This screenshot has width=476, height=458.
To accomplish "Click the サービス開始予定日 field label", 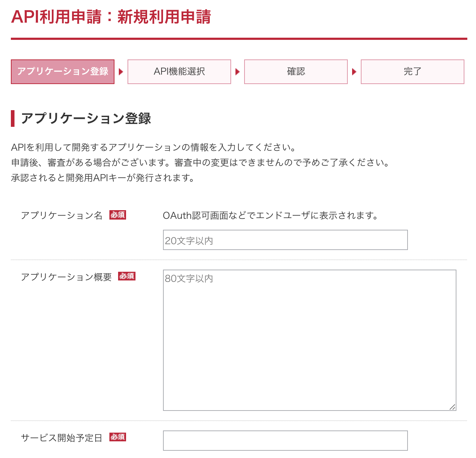I will point(62,438).
